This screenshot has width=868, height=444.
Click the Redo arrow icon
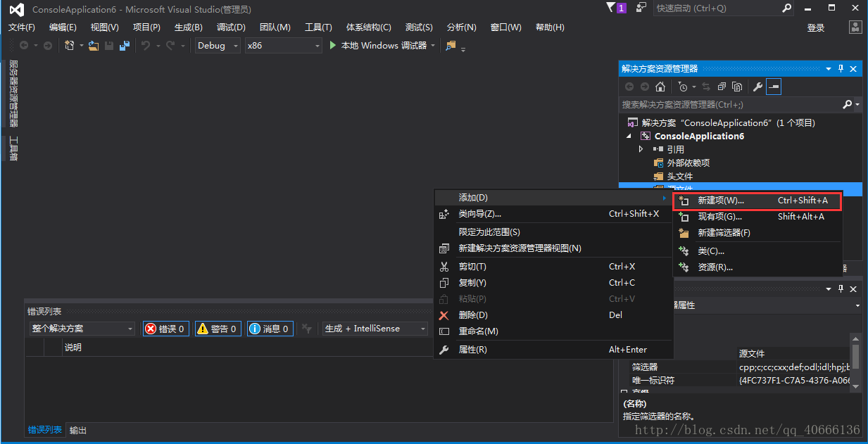(x=170, y=46)
